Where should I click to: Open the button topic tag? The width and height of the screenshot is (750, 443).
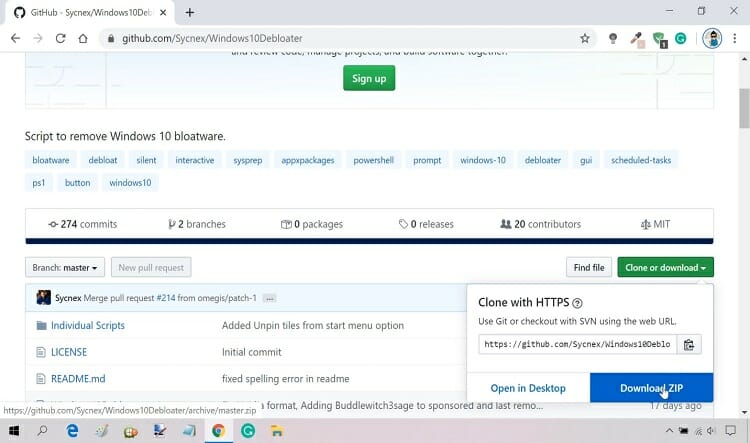pyautogui.click(x=77, y=183)
